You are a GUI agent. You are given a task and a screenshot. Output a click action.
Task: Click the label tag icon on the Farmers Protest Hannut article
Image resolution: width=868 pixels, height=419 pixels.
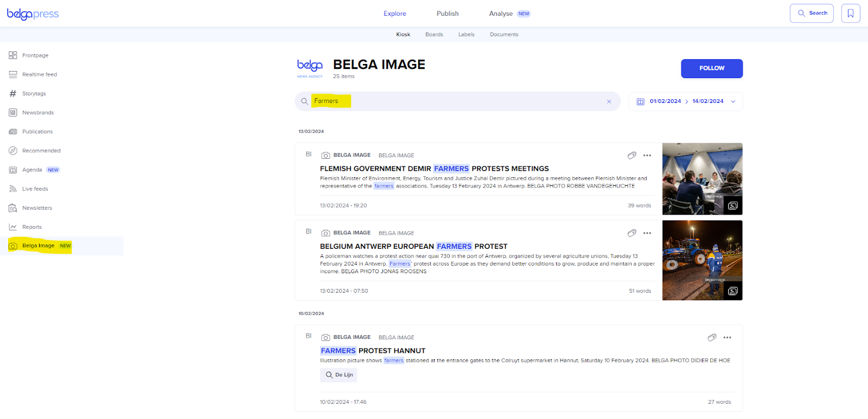click(x=712, y=338)
